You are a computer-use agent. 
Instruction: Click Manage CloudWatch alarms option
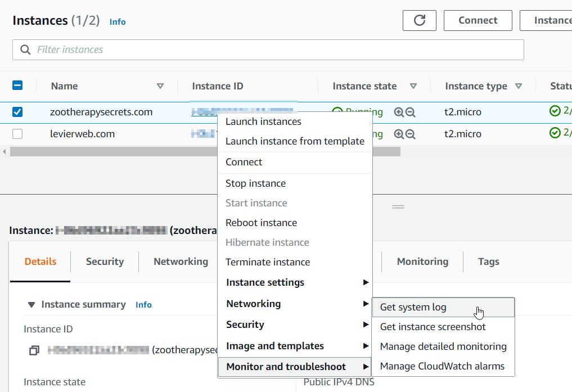tap(443, 367)
